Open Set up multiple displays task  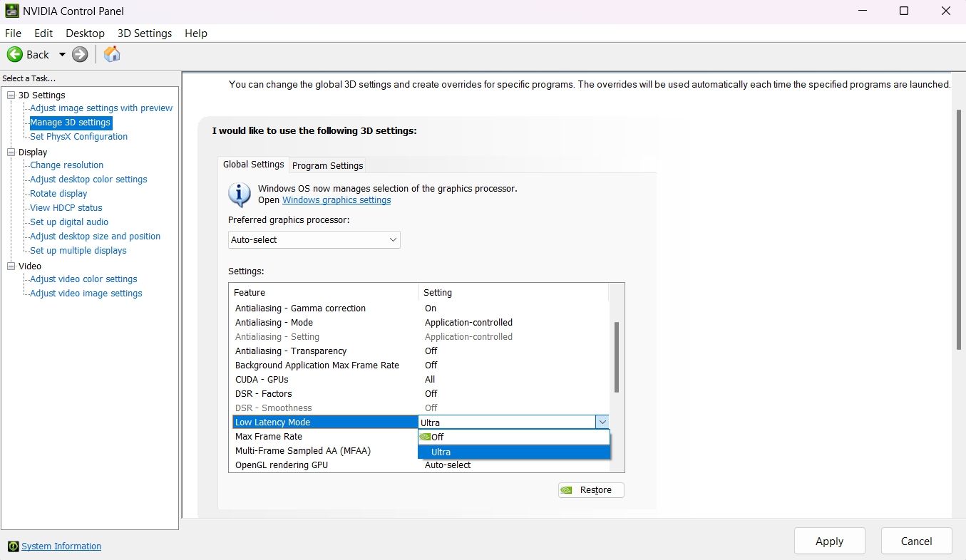[x=78, y=251]
